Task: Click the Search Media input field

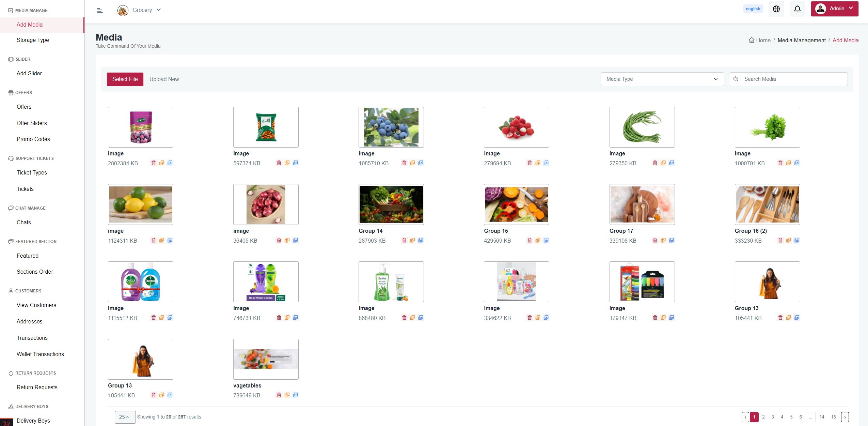Action: pyautogui.click(x=793, y=79)
